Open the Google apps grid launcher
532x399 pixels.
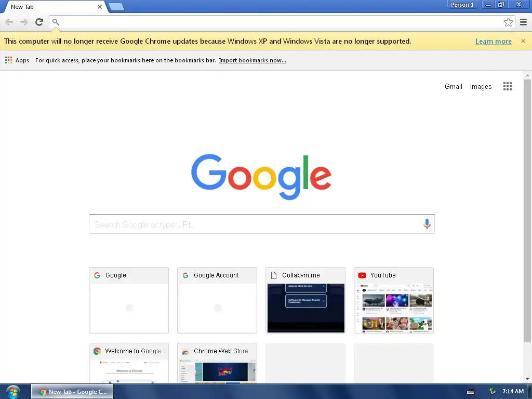click(507, 86)
